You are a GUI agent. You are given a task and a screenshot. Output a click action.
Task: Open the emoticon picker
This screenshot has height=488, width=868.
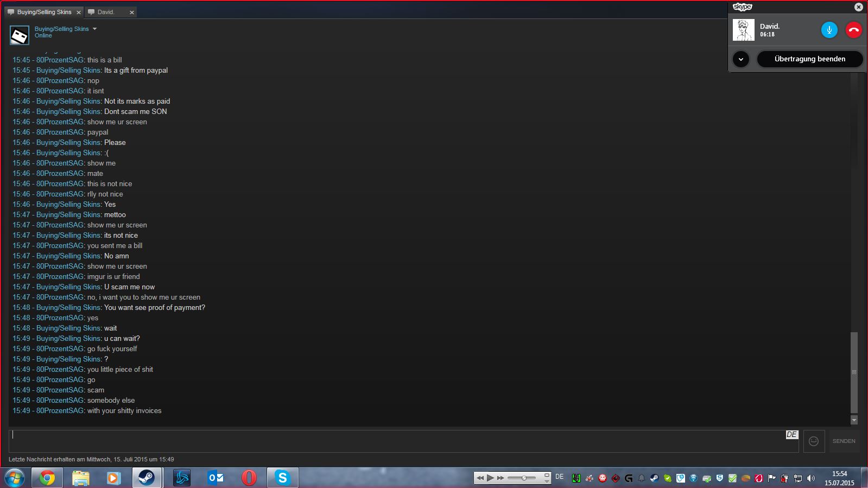[x=813, y=441]
